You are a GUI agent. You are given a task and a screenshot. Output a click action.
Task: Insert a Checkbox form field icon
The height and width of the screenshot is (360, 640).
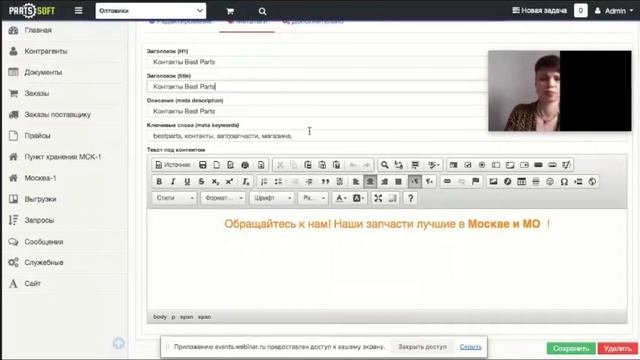468,165
